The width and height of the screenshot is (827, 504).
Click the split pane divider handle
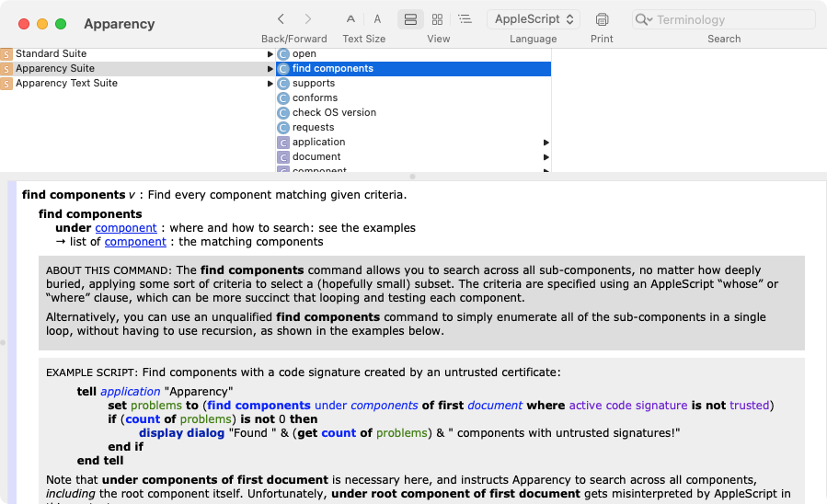tap(412, 177)
